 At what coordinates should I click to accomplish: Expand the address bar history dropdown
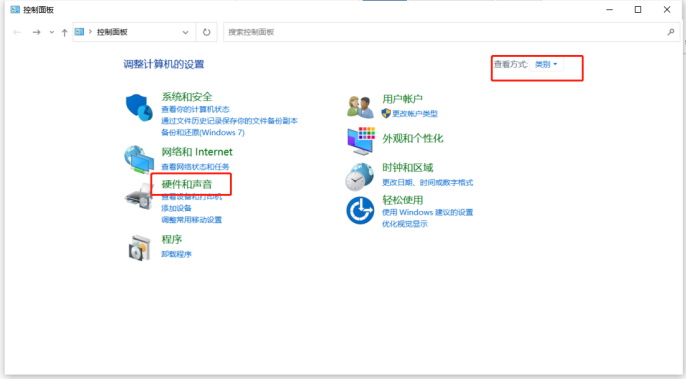click(x=186, y=32)
